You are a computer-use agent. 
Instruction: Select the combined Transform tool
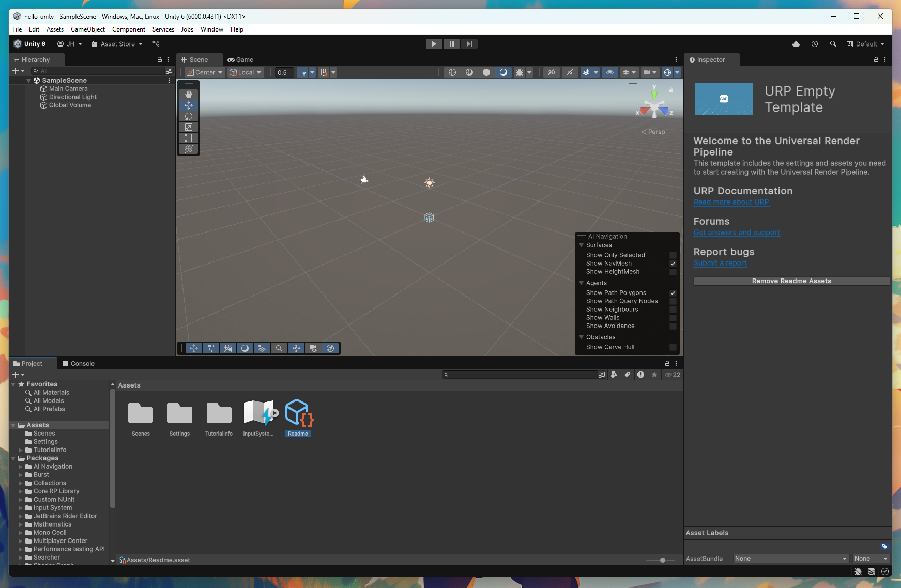coord(189,149)
